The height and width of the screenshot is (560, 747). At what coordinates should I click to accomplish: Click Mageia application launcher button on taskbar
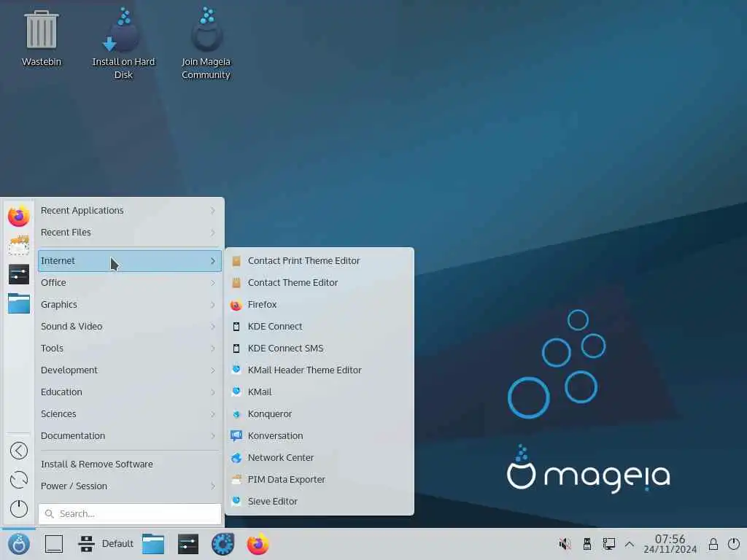pyautogui.click(x=18, y=544)
